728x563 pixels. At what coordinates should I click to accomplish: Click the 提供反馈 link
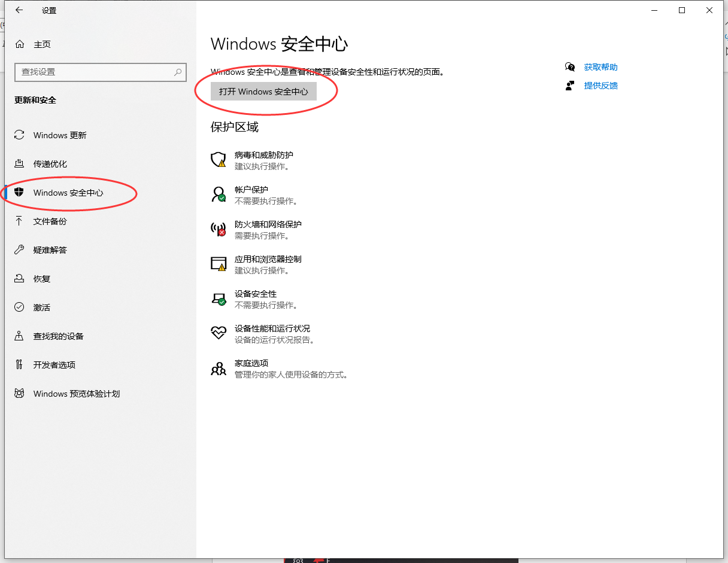tap(600, 86)
